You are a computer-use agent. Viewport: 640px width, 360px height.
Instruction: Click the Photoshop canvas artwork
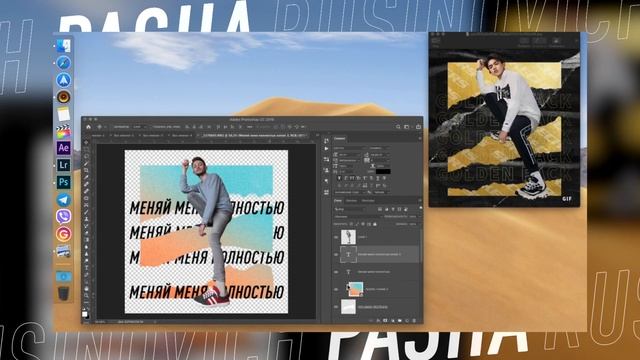tap(206, 231)
